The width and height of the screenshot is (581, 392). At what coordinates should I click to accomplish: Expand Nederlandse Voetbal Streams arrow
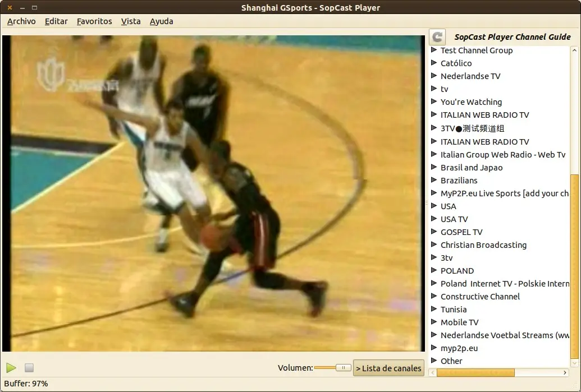(x=434, y=335)
